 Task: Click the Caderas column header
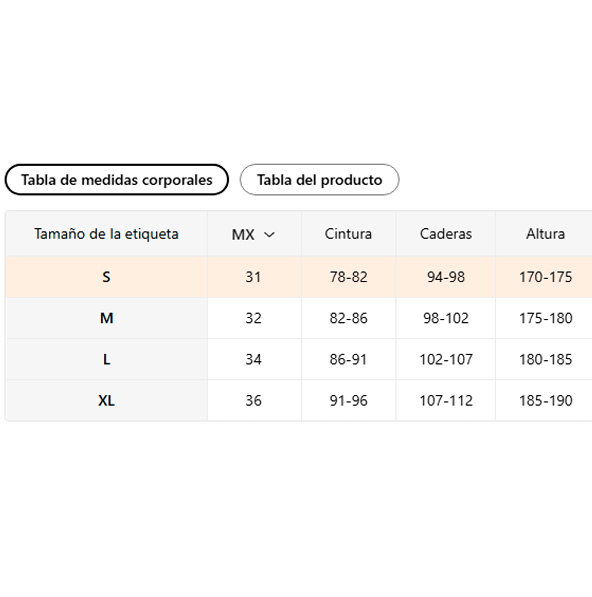[446, 234]
